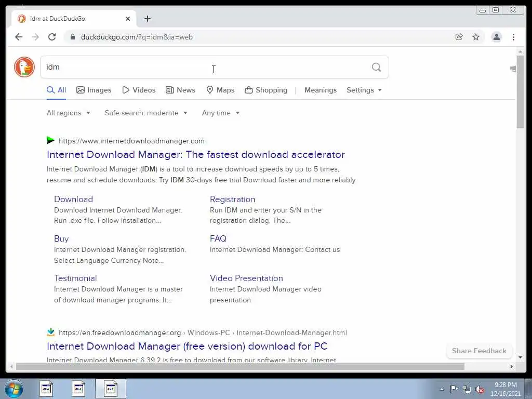Viewport: 532px width, 399px height.
Task: Open Internet Download Manager (free version) result
Action: 187,346
